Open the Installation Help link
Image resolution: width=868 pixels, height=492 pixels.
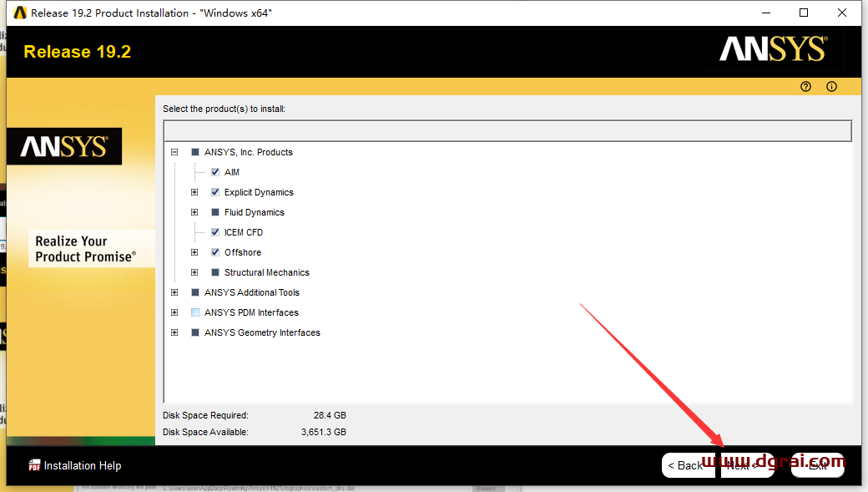(x=83, y=465)
